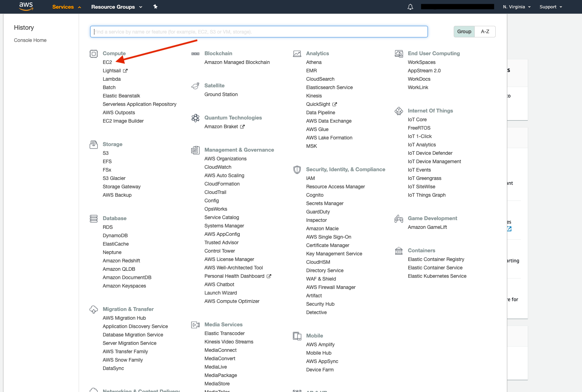Image resolution: width=582 pixels, height=392 pixels.
Task: Click the Blockchain category icon
Action: (195, 54)
